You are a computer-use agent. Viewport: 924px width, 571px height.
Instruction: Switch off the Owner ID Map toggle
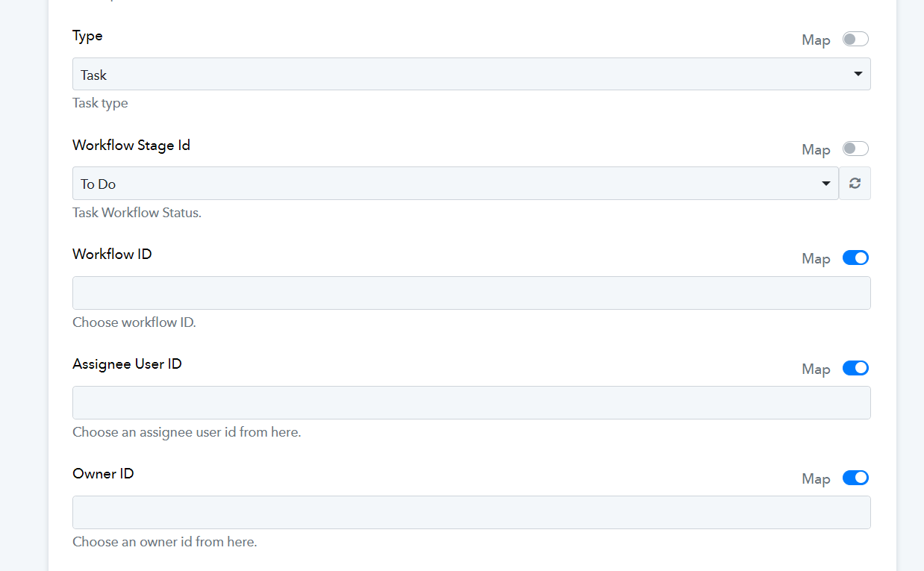click(x=855, y=478)
